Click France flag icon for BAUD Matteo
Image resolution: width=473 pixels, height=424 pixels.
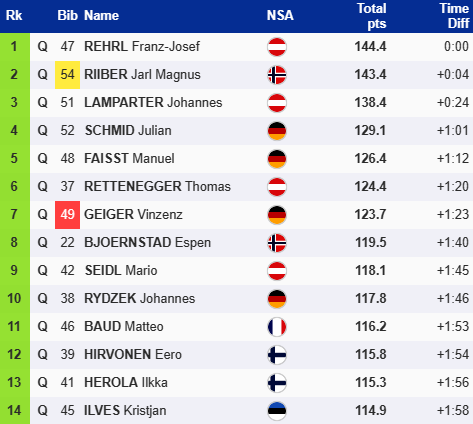tap(277, 327)
